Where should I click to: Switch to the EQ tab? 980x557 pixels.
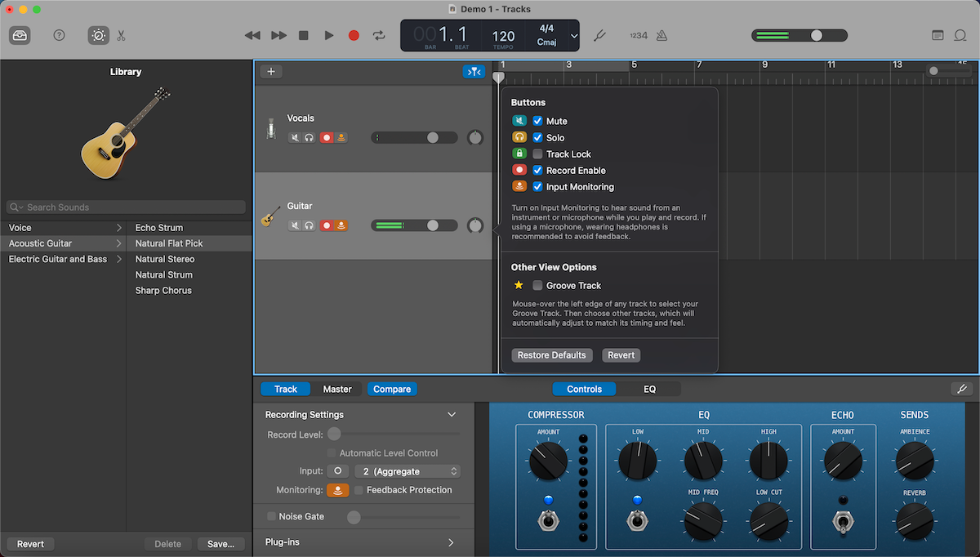[649, 389]
